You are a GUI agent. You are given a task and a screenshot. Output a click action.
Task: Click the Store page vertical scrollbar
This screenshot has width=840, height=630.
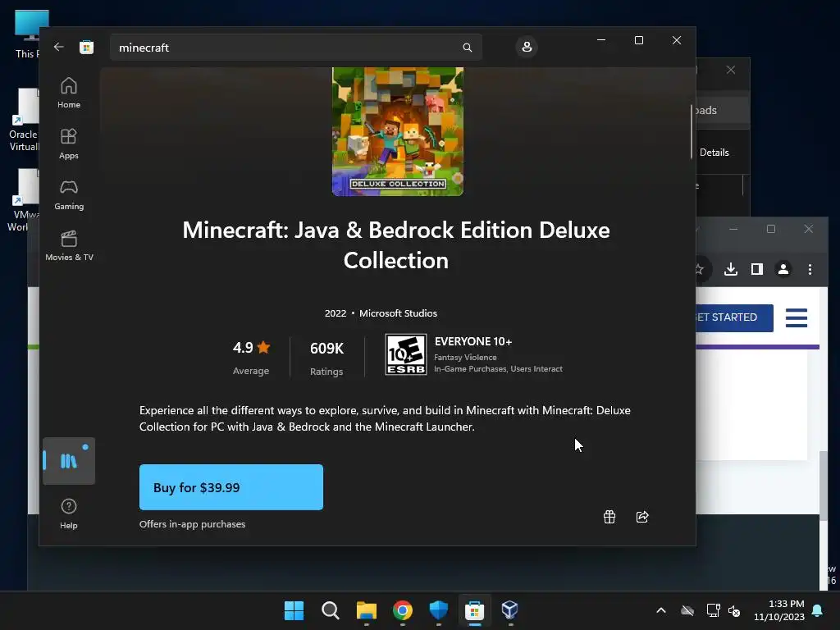[x=691, y=131]
